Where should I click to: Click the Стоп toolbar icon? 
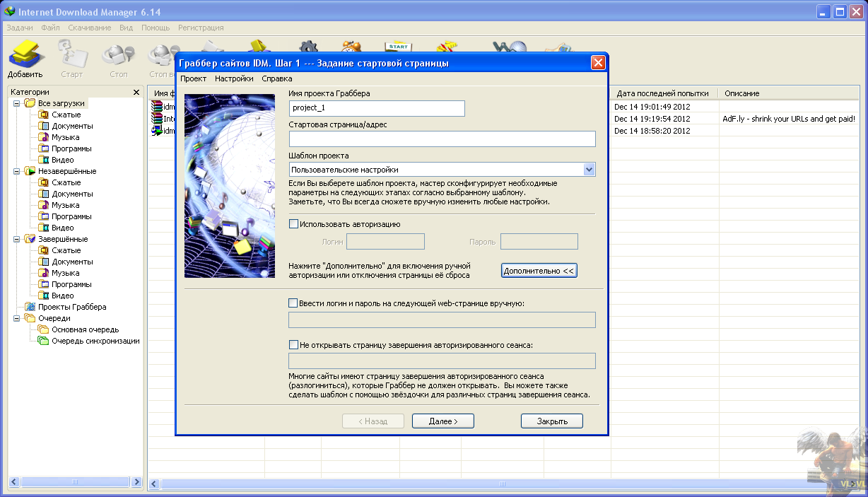point(118,58)
